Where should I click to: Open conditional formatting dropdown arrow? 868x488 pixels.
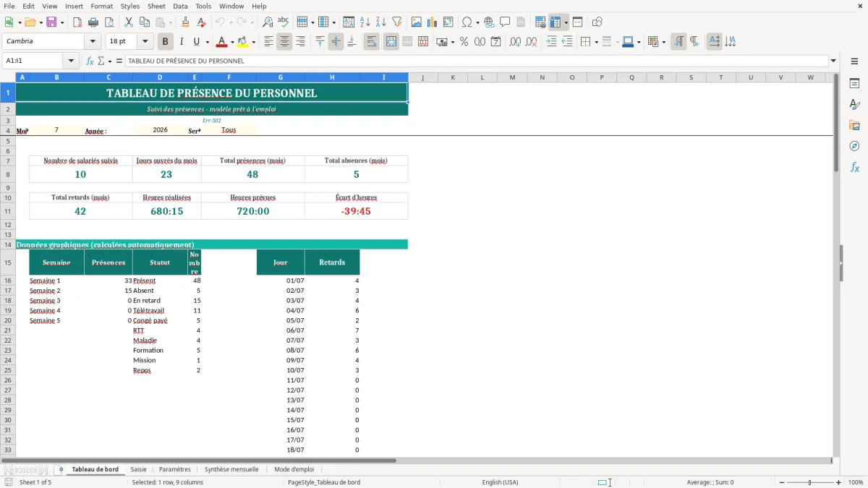(x=663, y=43)
